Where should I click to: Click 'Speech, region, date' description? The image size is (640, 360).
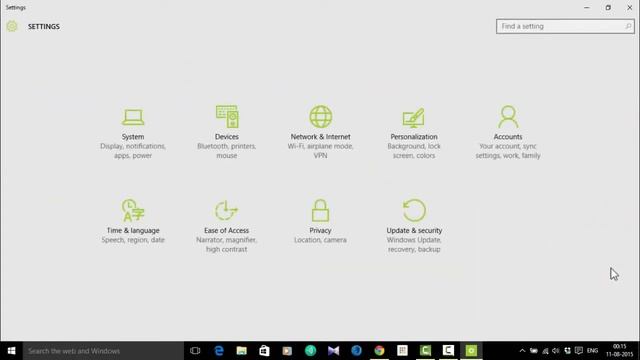(133, 240)
